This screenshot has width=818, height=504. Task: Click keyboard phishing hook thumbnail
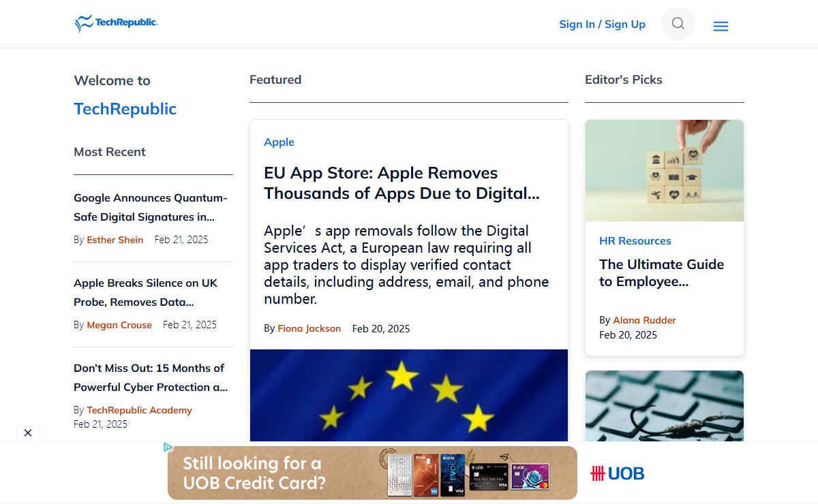coord(665,406)
